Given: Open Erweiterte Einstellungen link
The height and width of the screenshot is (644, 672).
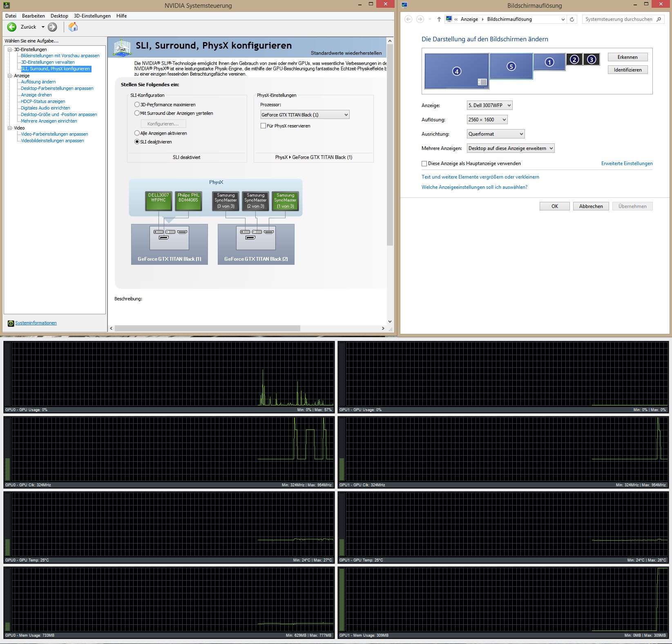Looking at the screenshot, I should coord(627,163).
